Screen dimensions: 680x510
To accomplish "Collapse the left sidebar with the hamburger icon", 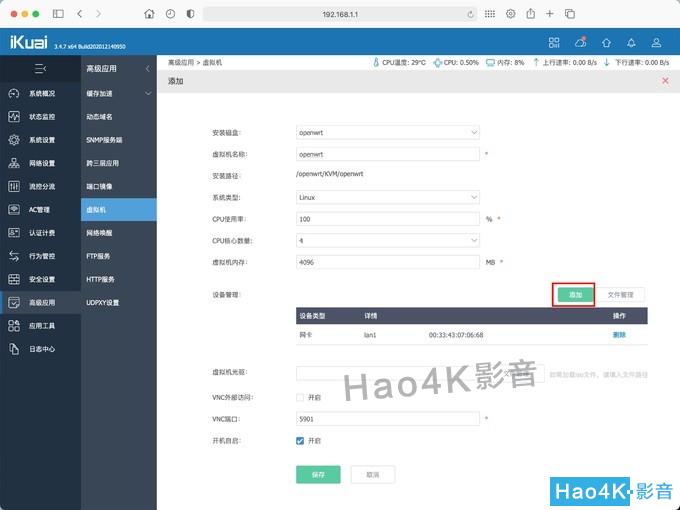I will point(40,69).
